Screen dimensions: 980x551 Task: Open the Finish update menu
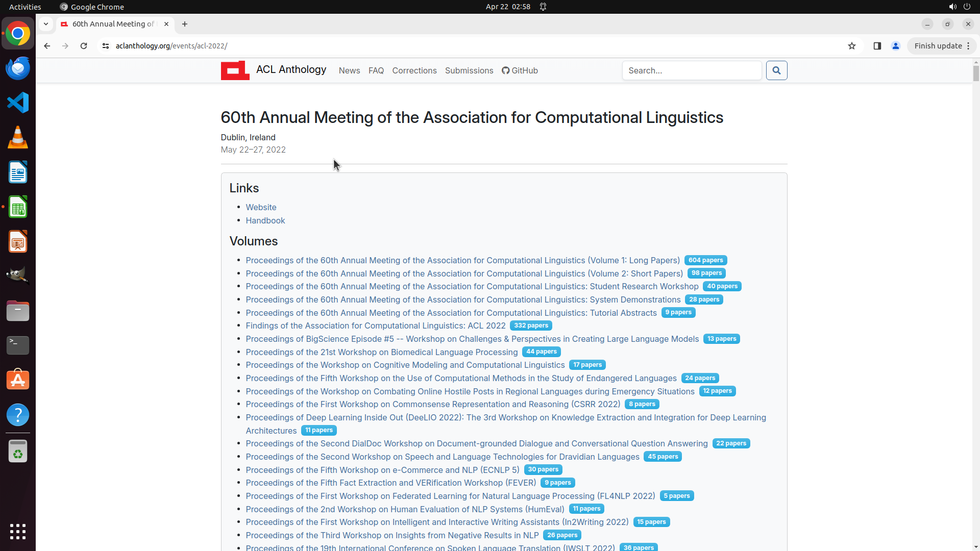[942, 46]
